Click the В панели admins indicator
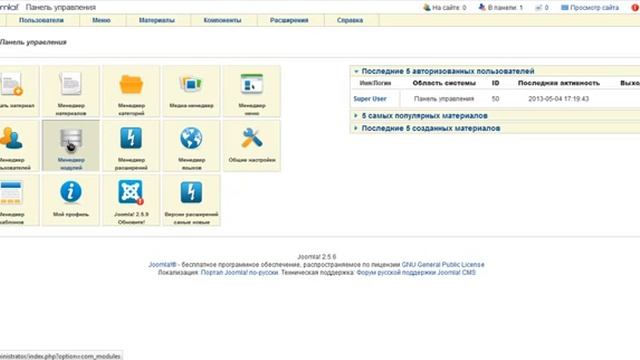 point(500,7)
